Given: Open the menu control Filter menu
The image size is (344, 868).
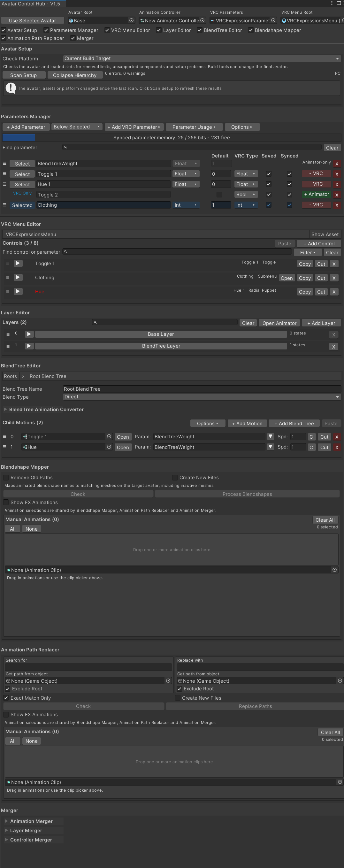Looking at the screenshot, I should click(308, 252).
